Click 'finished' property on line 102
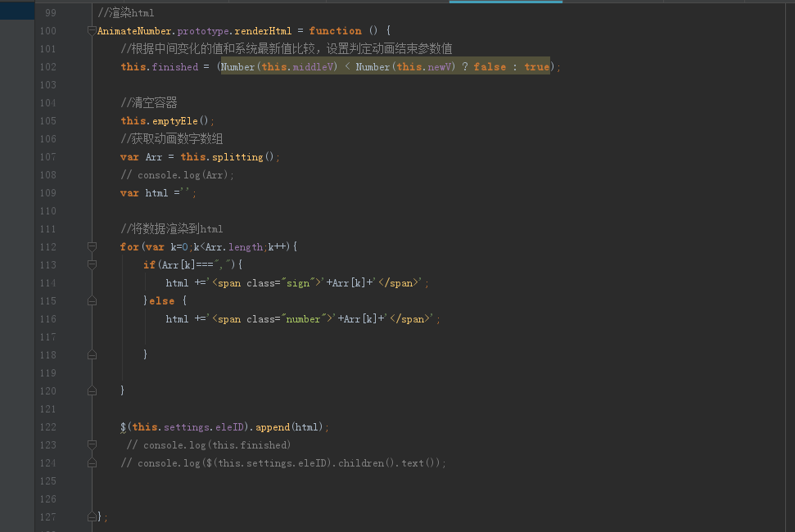The image size is (795, 532). pos(175,67)
